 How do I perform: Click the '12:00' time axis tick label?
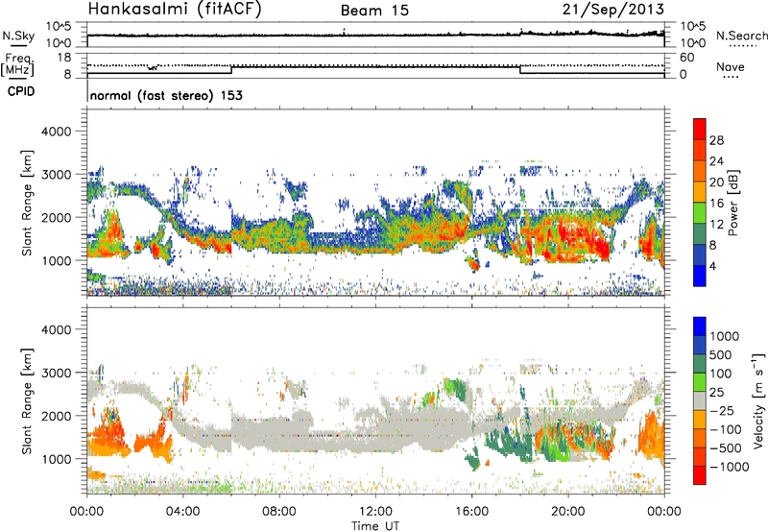(375, 512)
